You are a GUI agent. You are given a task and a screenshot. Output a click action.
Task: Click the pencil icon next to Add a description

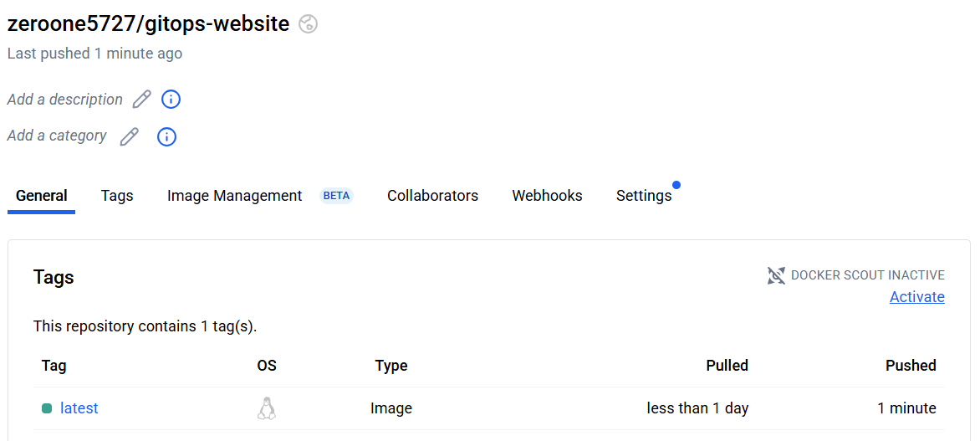(x=142, y=100)
